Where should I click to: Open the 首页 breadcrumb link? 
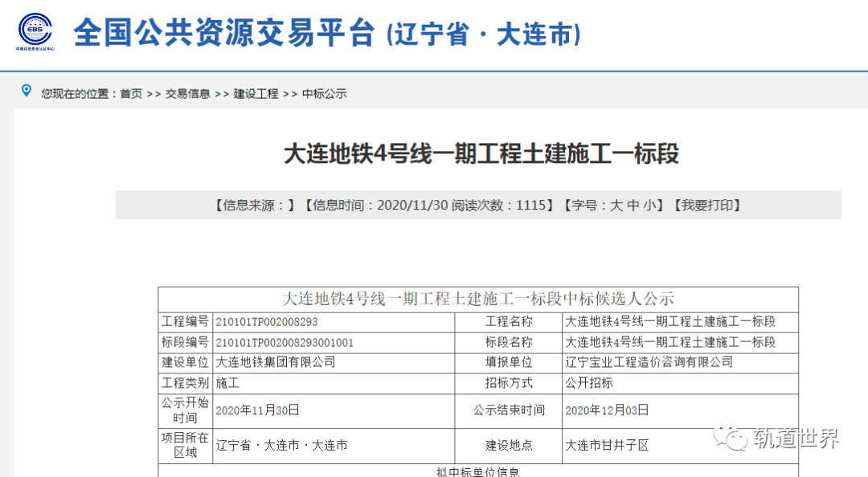[x=131, y=94]
